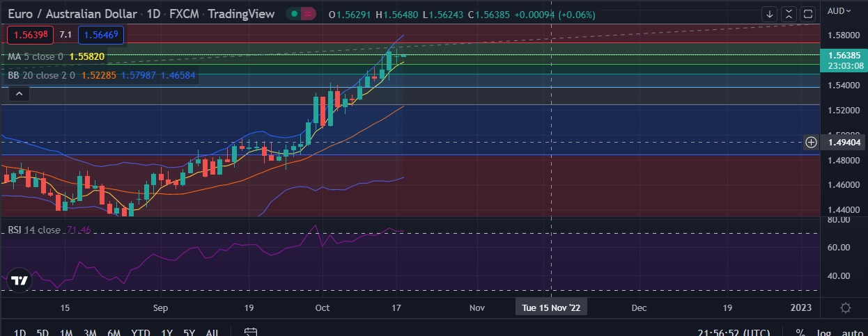Click the BB basis value 1.52285
The width and height of the screenshot is (868, 336).
coord(98,74)
